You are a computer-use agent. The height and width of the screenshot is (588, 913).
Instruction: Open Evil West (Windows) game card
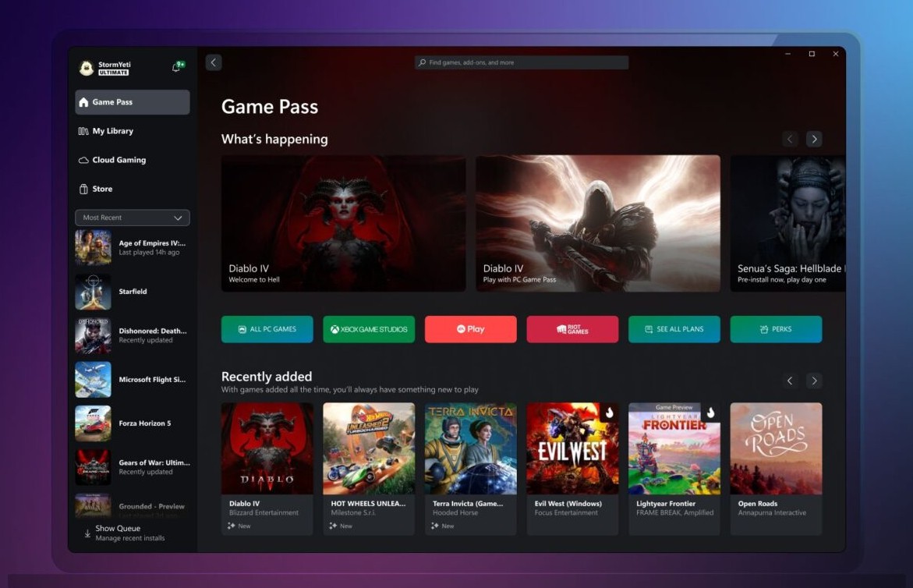coord(572,469)
